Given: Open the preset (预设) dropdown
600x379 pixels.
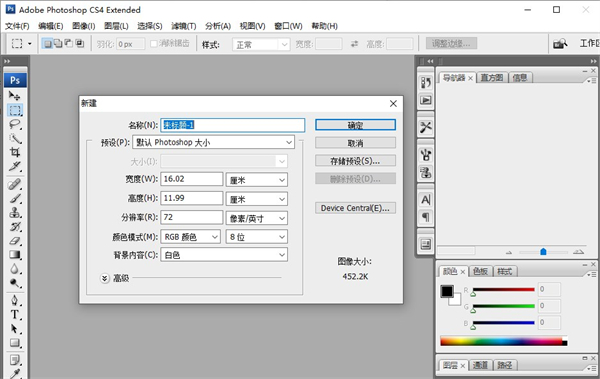Looking at the screenshot, I should [214, 142].
